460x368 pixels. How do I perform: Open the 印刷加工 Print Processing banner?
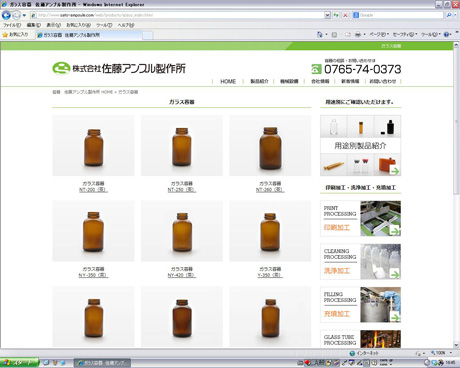(x=360, y=218)
